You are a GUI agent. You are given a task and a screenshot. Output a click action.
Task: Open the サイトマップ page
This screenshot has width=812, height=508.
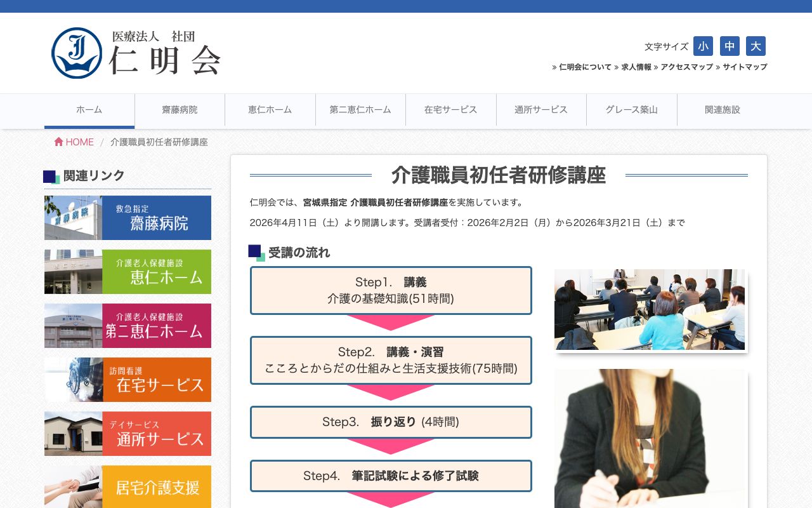coord(745,67)
